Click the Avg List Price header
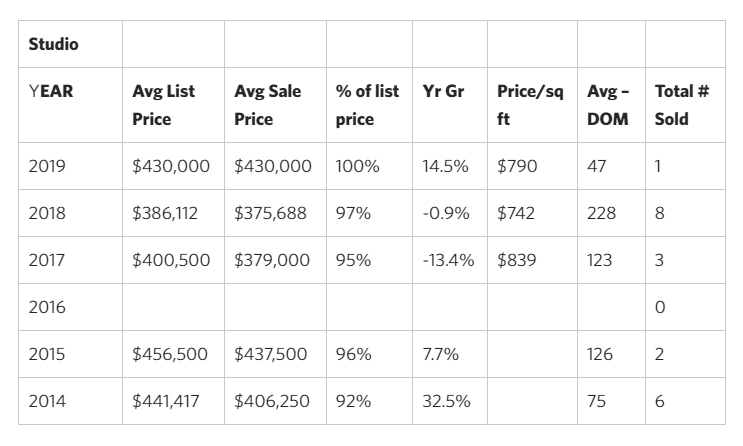The height and width of the screenshot is (446, 743). [164, 105]
